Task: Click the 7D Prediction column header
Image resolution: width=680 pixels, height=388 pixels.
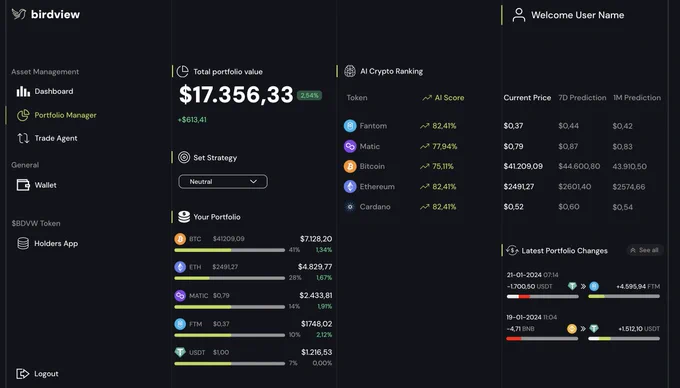Action: pos(582,98)
